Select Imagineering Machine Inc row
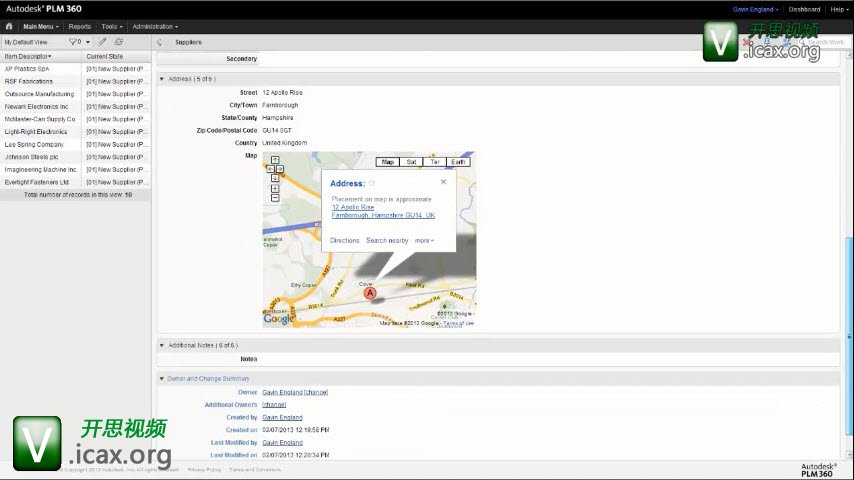This screenshot has width=854, height=480. (x=76, y=169)
